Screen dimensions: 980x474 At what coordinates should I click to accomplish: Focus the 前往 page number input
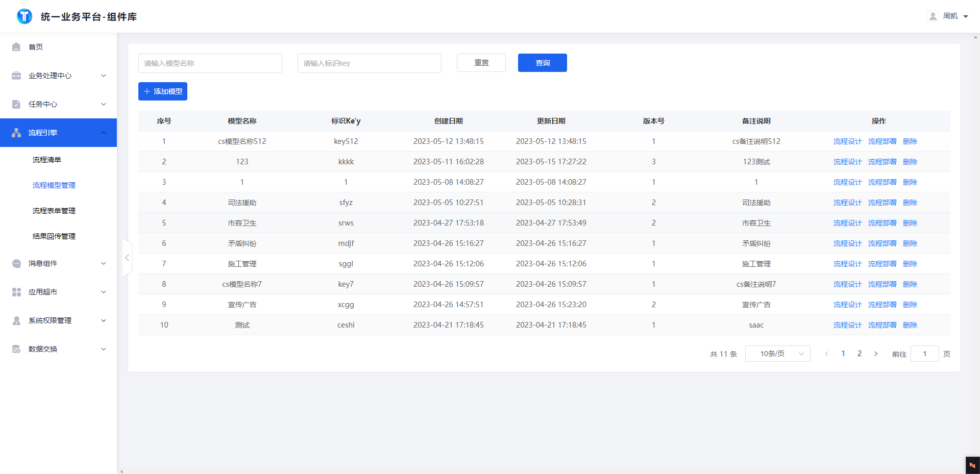[x=925, y=354]
